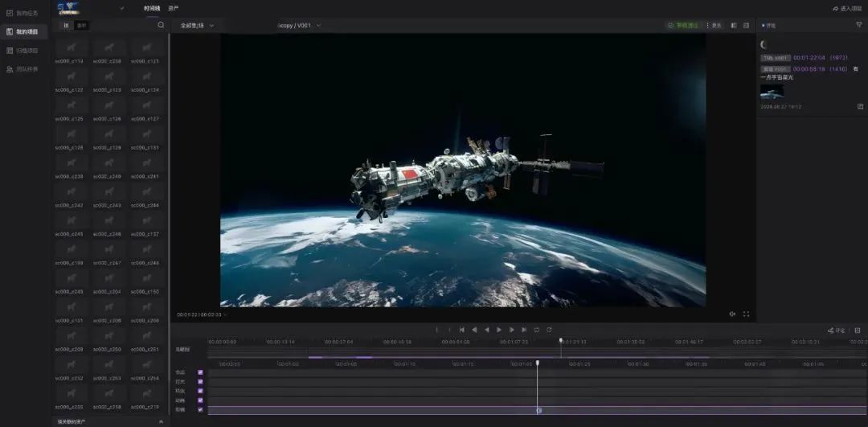Click the purple range bar under the upper ruler
Viewport: 868px width, 427px height.
(x=509, y=357)
